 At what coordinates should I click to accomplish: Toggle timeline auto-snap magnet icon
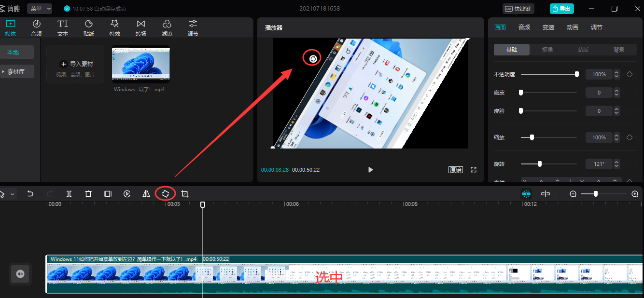point(526,194)
